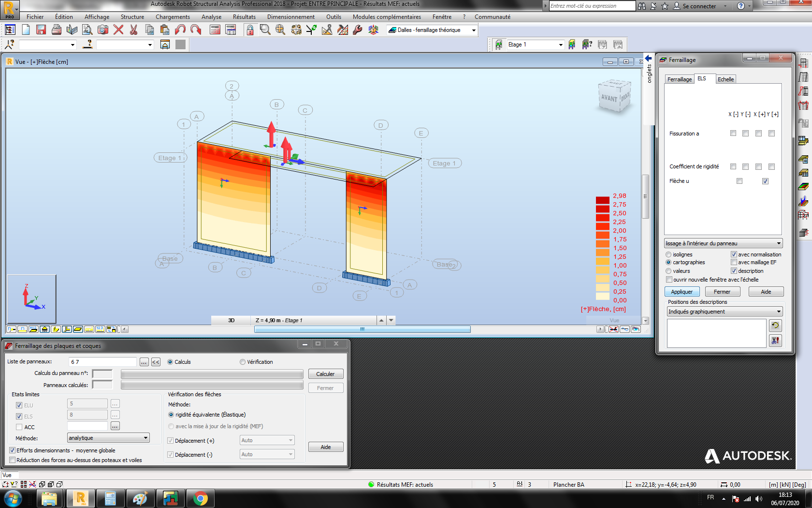
Task: Click the node selection question-mark icon
Action: [10, 45]
